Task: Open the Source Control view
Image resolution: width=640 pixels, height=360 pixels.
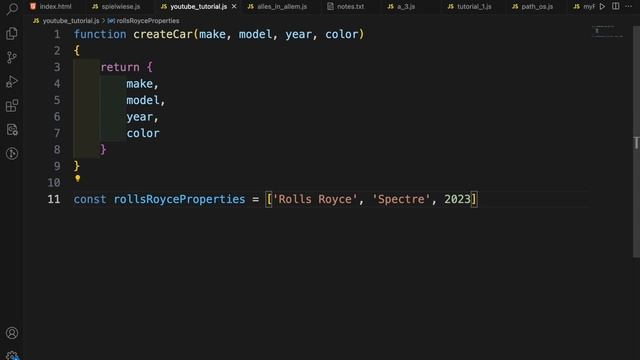Action: tap(12, 58)
